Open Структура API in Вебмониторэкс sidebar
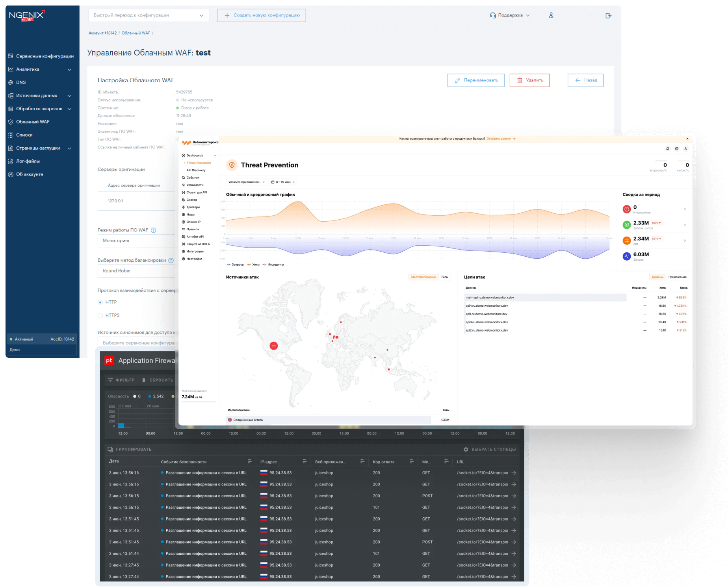Screen dimensions: 728x587 [194, 193]
